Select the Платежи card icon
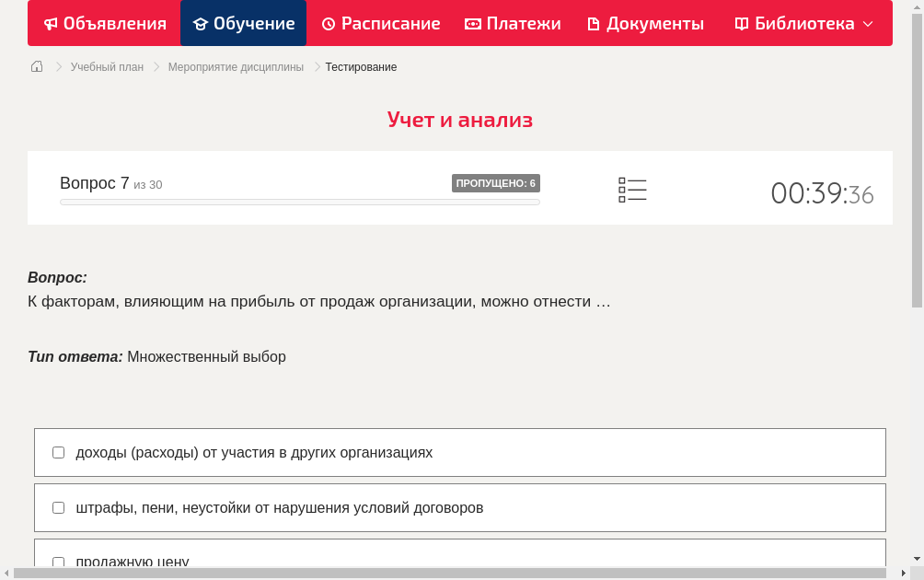This screenshot has height=580, width=924. pos(472,23)
